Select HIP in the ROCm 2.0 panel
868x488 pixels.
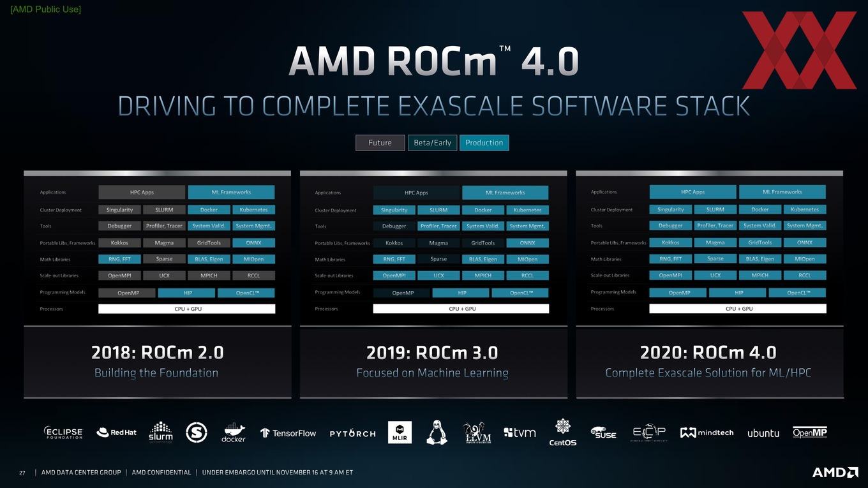(x=186, y=293)
